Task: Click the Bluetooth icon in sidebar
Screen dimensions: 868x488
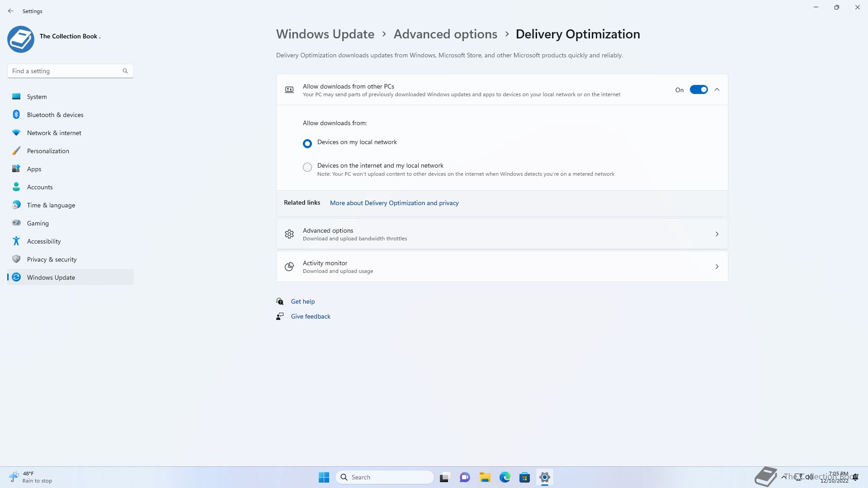Action: [x=16, y=114]
